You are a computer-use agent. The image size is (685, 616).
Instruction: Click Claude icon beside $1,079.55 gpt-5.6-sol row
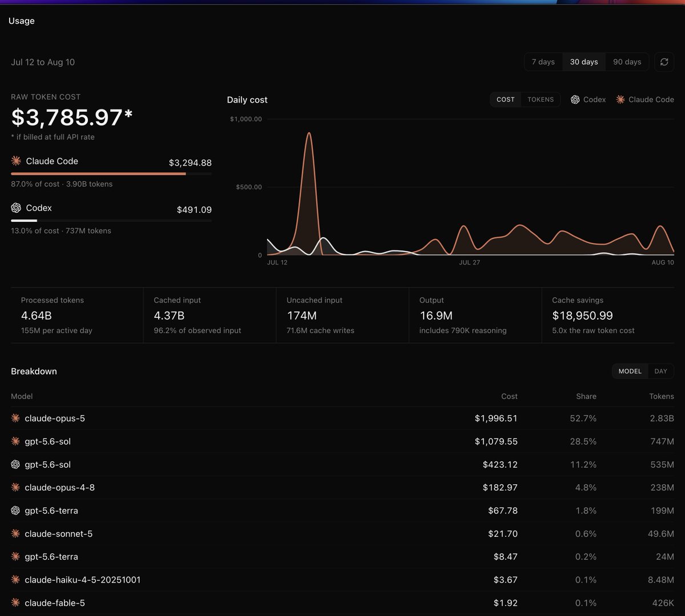click(15, 441)
